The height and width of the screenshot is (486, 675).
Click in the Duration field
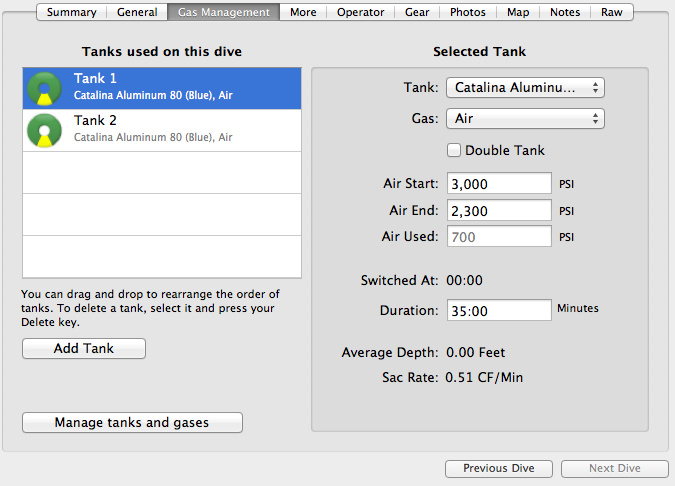(499, 310)
